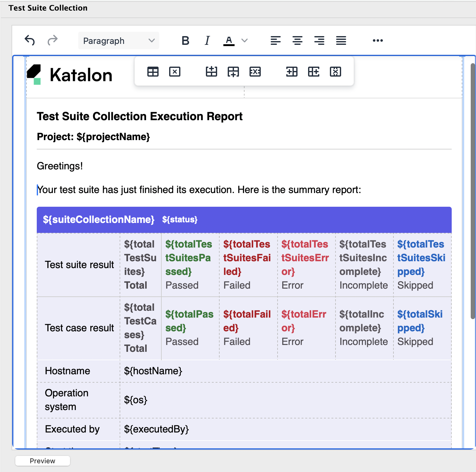
Task: Delete the table column
Action: point(336,72)
